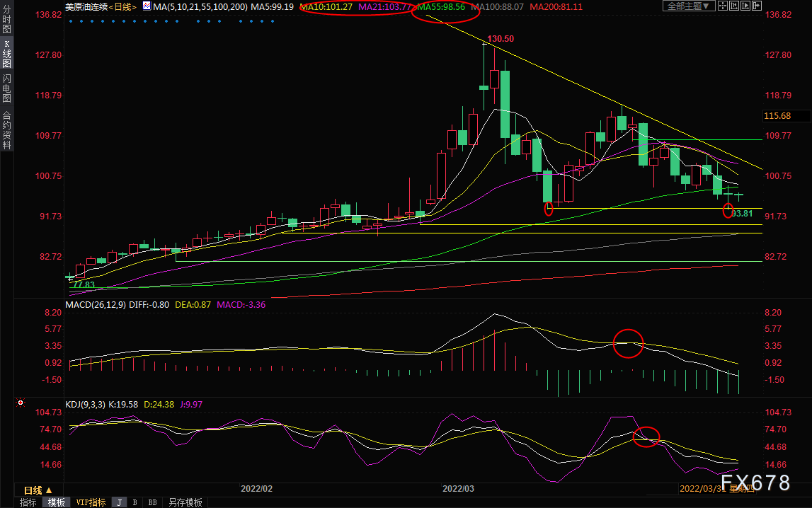Click the jump-to-start chart axis icon
The height and width of the screenshot is (508, 812).
coord(734,6)
